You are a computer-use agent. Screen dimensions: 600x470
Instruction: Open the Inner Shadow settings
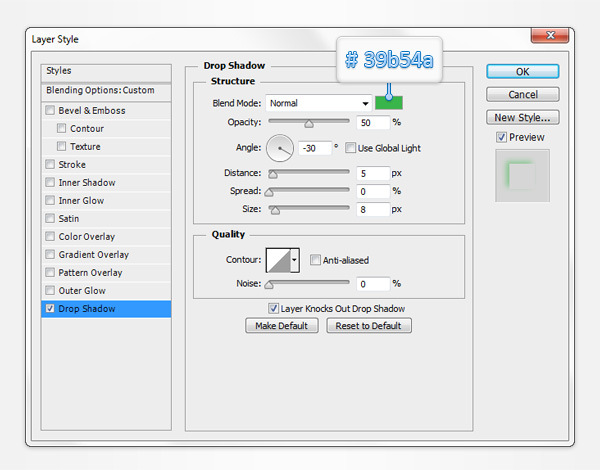tap(87, 183)
